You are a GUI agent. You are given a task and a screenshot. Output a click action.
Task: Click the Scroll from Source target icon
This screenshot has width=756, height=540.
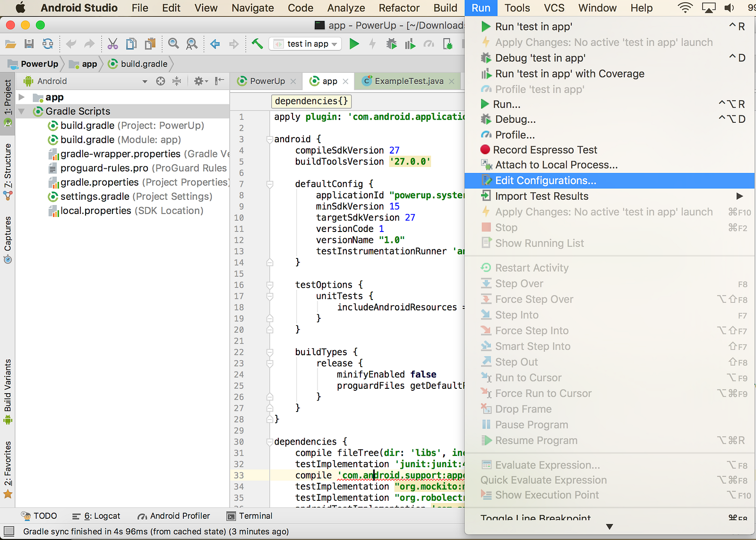tap(161, 81)
